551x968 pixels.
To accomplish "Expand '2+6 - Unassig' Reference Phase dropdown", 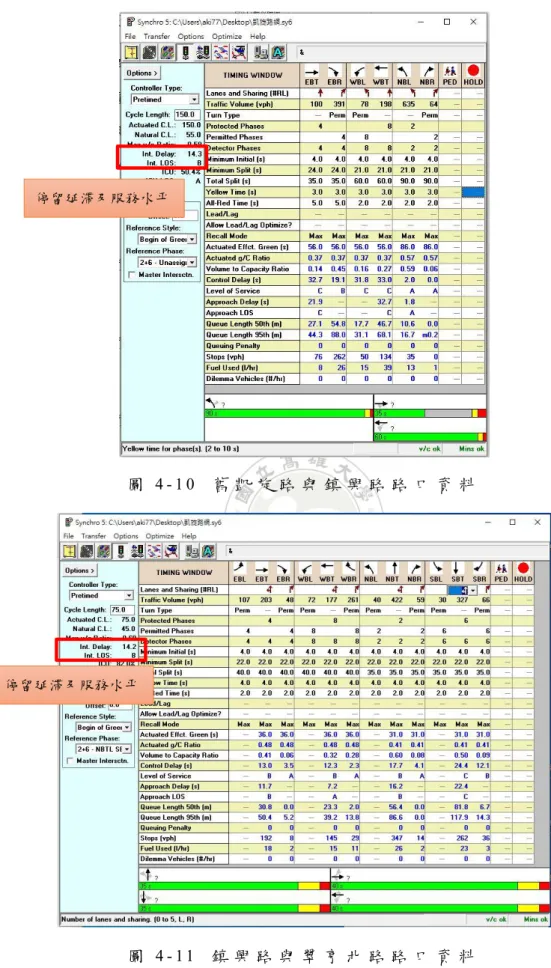I will tap(192, 262).
